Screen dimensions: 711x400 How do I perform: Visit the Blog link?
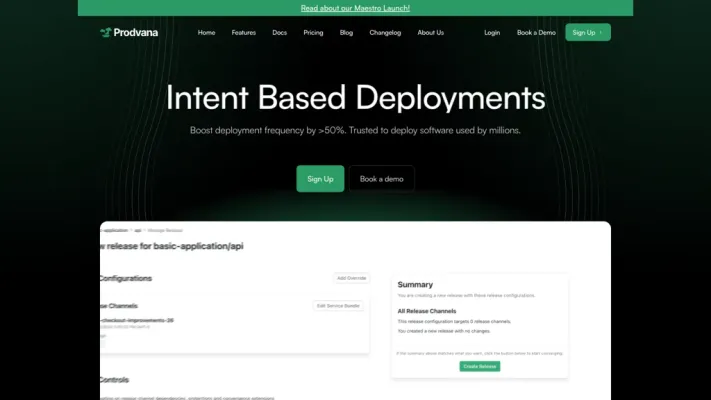tap(346, 32)
